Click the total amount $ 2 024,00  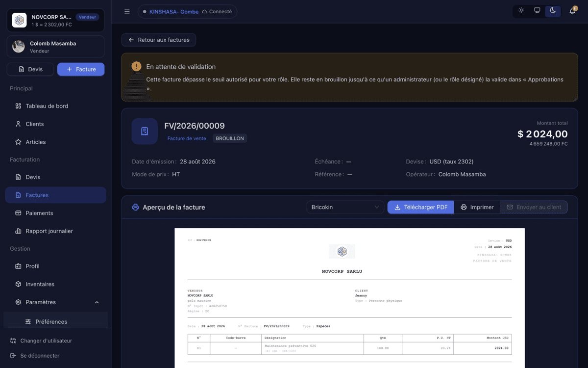[x=542, y=134]
